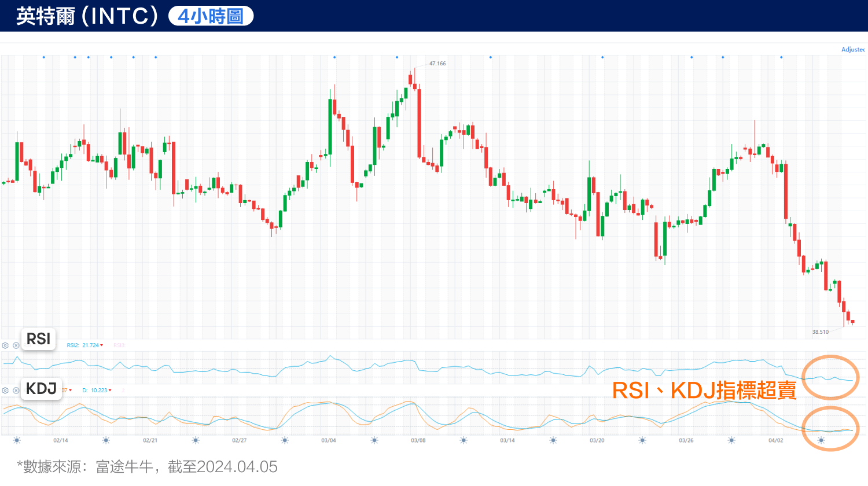Click the 47.166 high price label
This screenshot has width=868, height=486.
pyautogui.click(x=437, y=64)
